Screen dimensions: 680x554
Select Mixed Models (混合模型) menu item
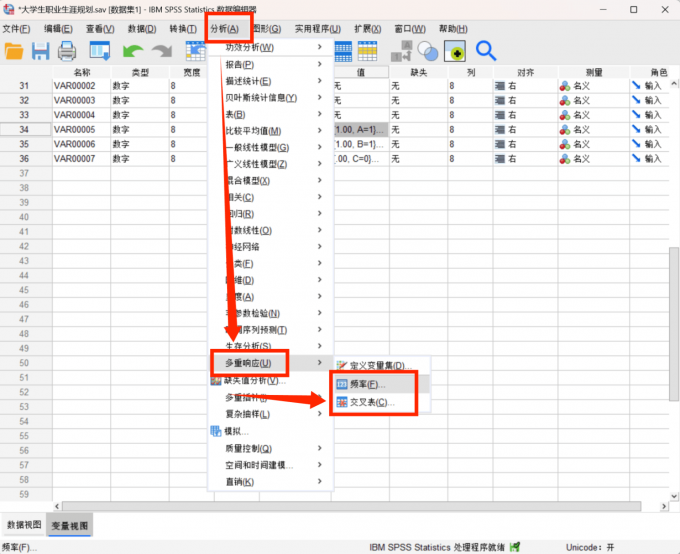pos(271,180)
